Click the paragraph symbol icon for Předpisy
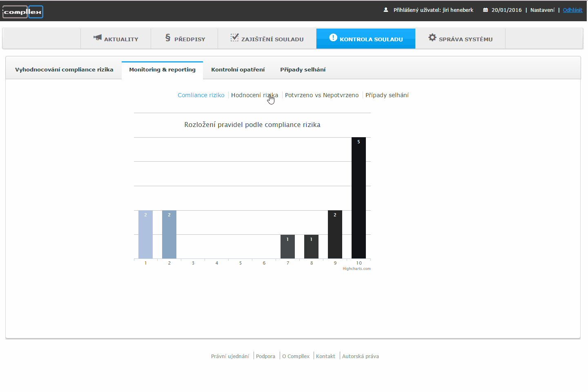 pos(168,38)
